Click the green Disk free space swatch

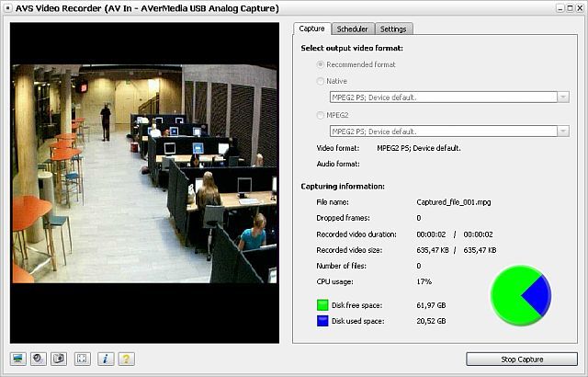(322, 305)
